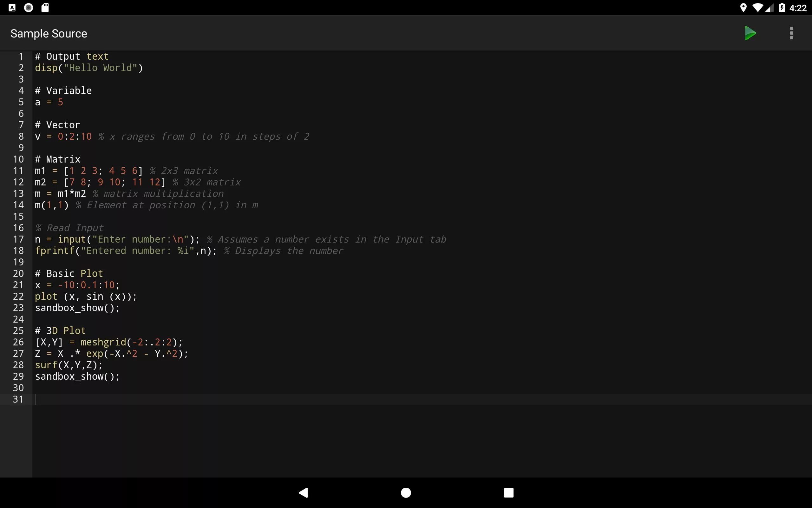Place cursor on empty line 31
The image size is (812, 508).
coord(422,399)
